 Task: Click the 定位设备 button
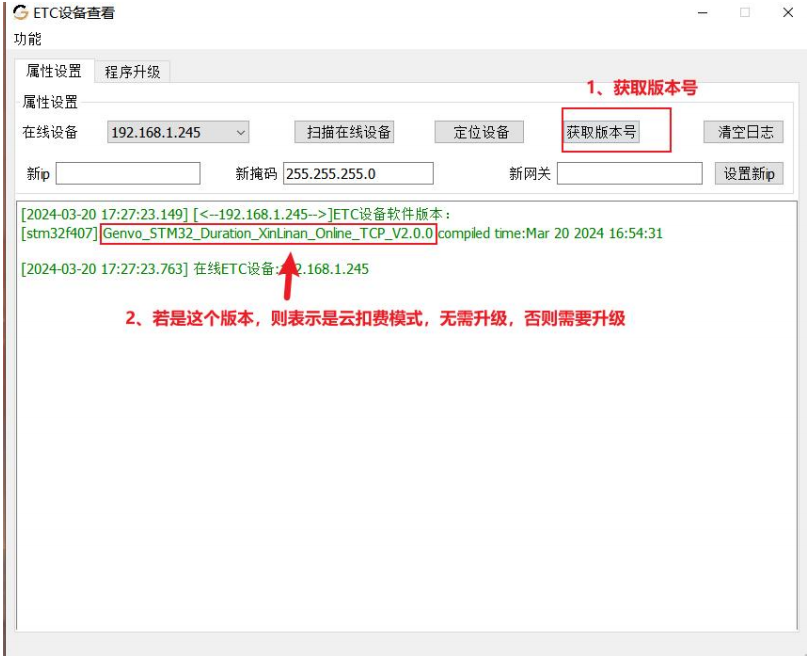pos(479,132)
